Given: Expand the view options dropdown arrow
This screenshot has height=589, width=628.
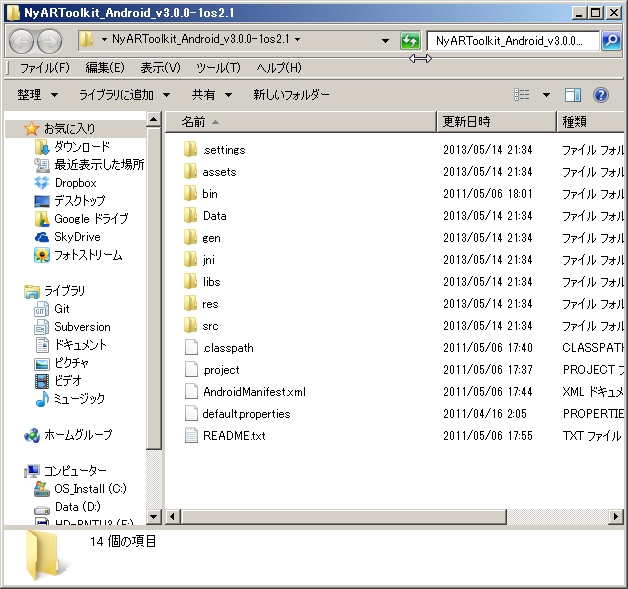Looking at the screenshot, I should point(546,95).
